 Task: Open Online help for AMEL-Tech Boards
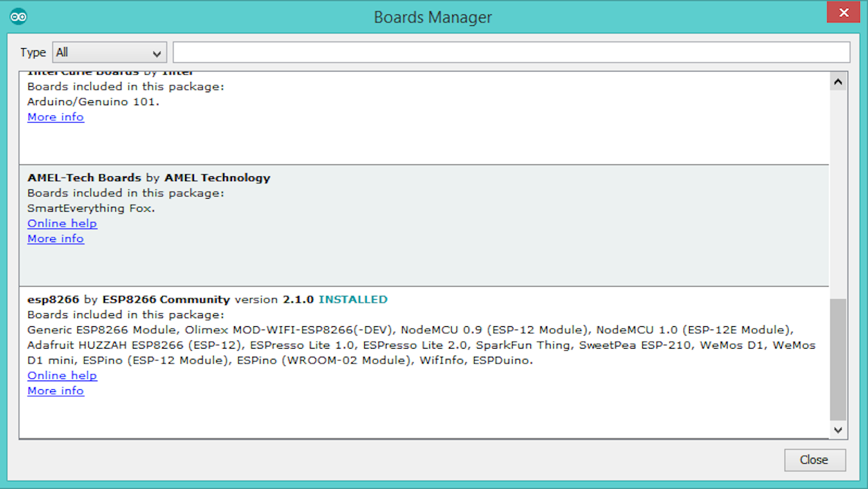click(x=62, y=224)
